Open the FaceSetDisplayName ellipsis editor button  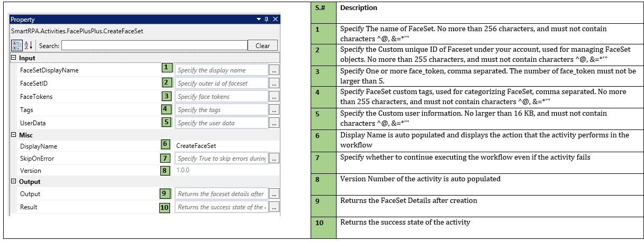pyautogui.click(x=274, y=70)
